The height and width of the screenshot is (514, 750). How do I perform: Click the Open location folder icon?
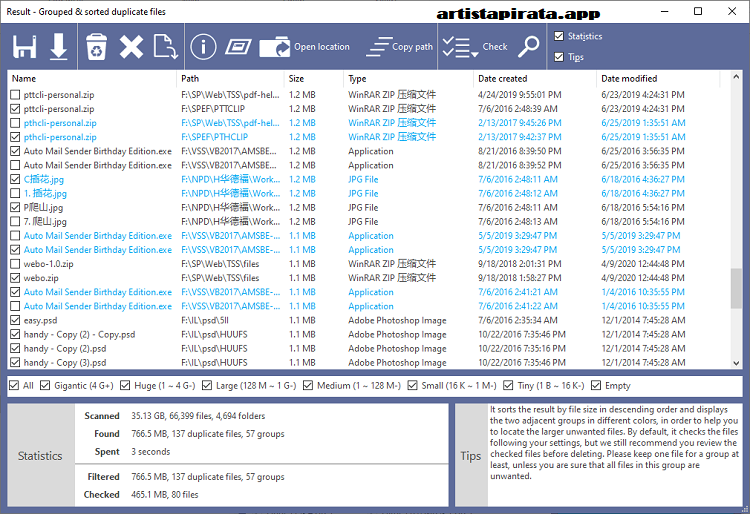(x=274, y=46)
